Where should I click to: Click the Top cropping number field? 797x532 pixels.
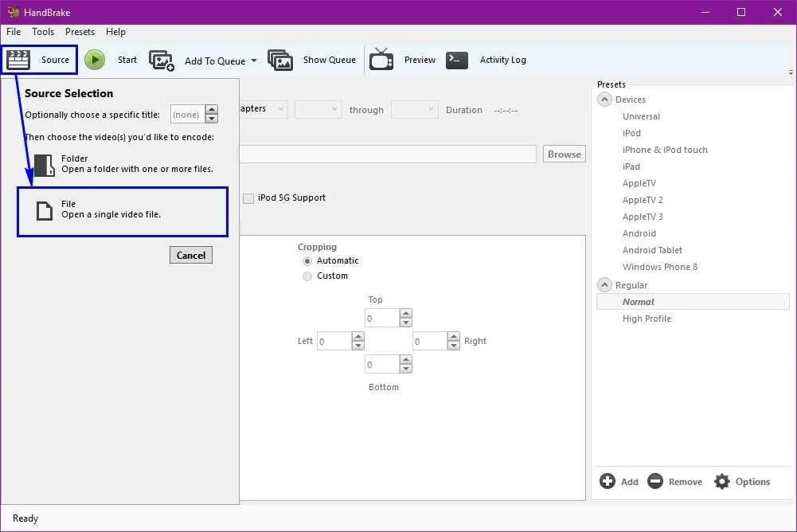tap(382, 318)
